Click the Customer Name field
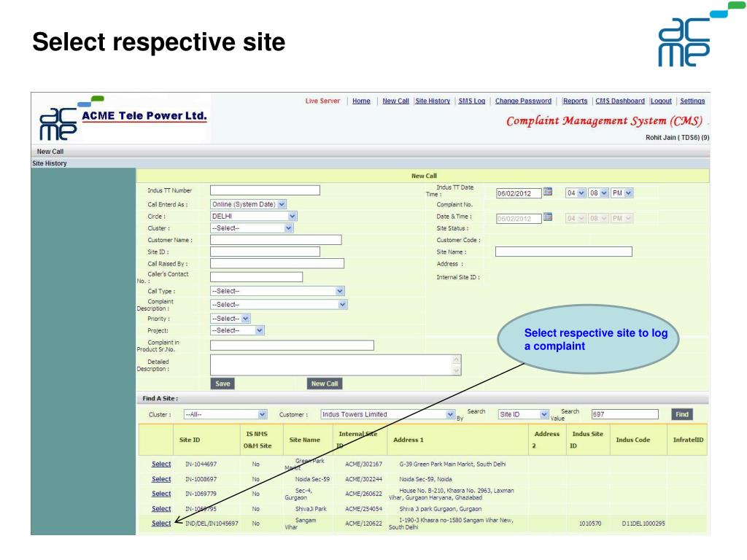Viewport: 747px width, 560px height. click(276, 239)
